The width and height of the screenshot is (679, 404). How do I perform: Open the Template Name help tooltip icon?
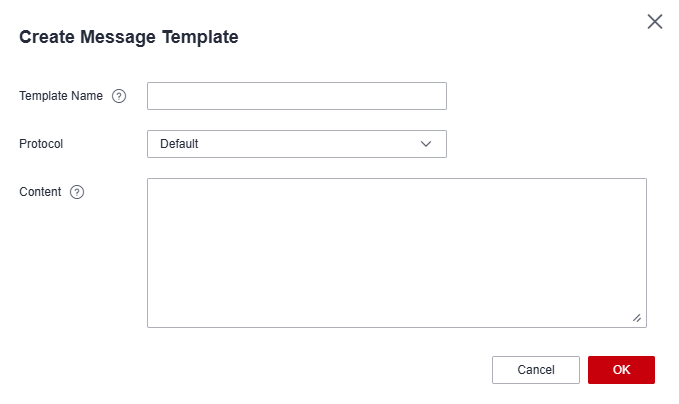coord(119,96)
